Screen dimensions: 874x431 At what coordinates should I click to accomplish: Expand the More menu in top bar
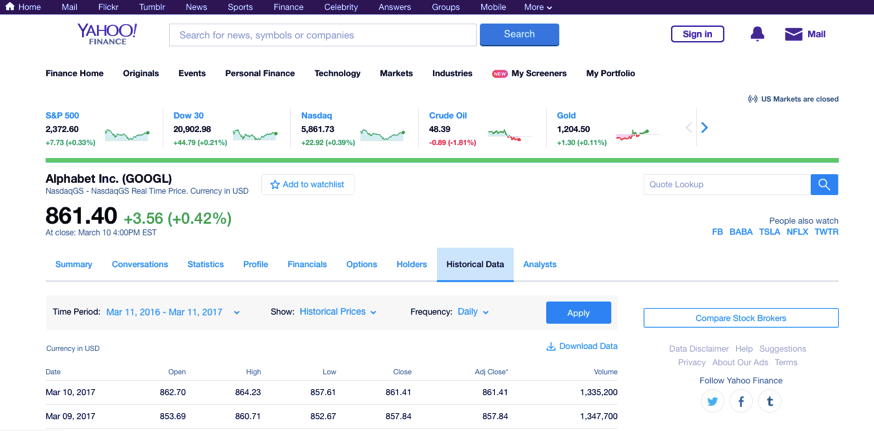point(538,7)
